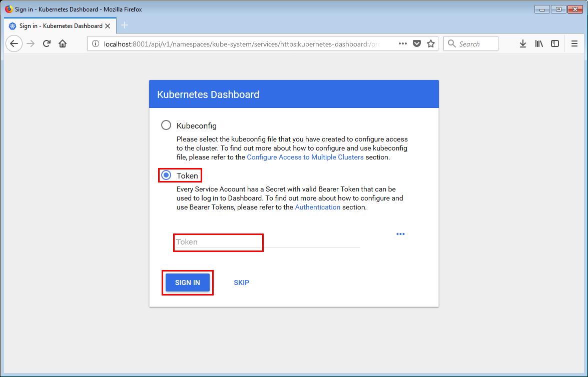The image size is (588, 377).
Task: Click the blue three-dot icon beside Token field
Action: pos(400,234)
